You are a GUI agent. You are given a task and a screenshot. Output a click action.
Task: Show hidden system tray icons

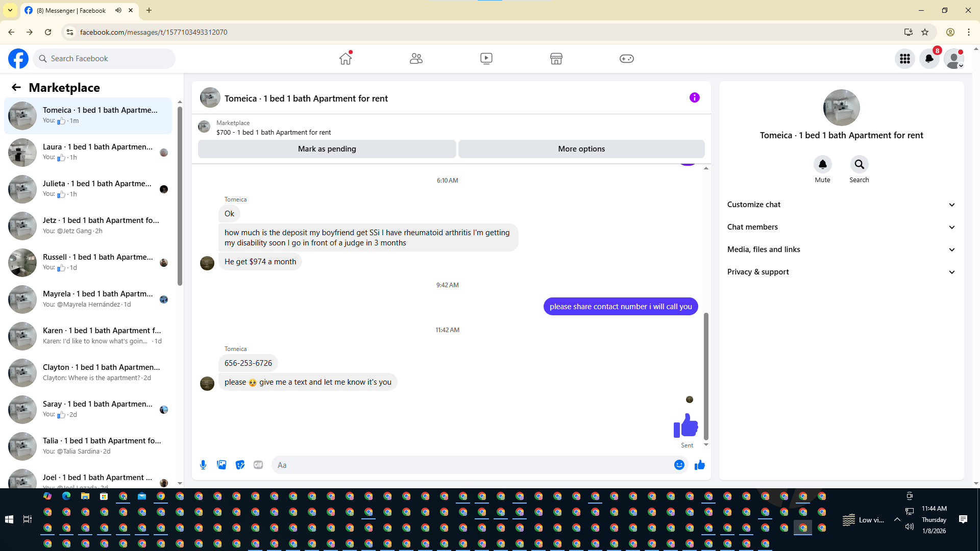tap(897, 519)
